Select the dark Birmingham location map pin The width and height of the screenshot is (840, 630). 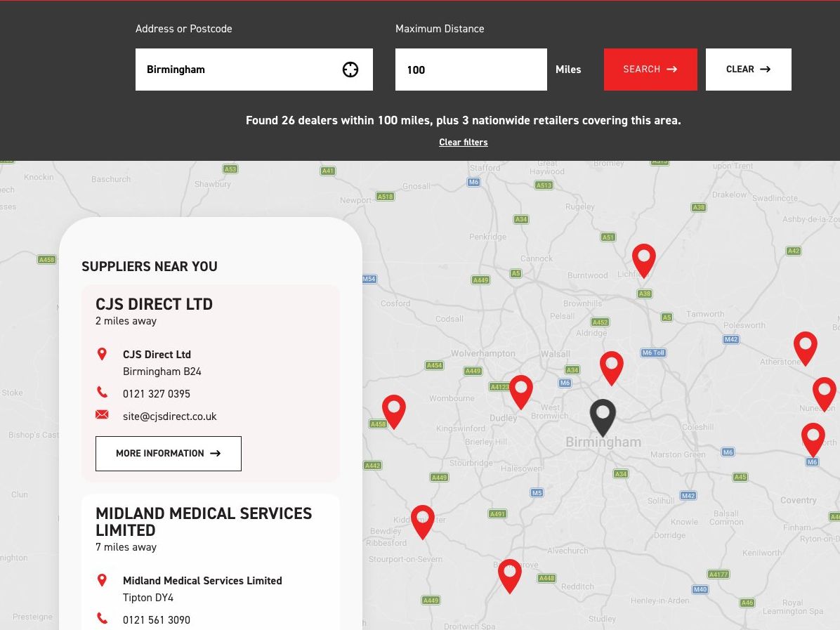coord(603,418)
